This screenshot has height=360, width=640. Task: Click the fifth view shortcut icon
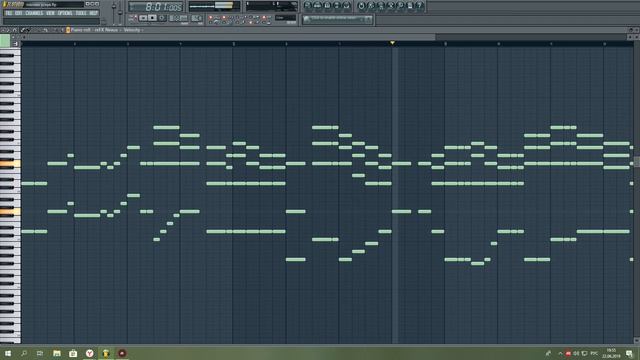click(346, 6)
